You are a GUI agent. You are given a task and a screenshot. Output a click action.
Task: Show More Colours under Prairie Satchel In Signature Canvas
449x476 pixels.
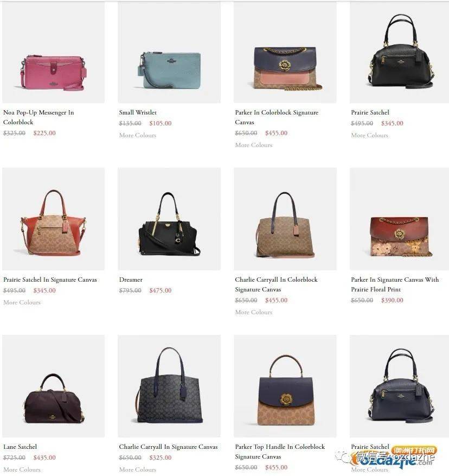(x=22, y=302)
